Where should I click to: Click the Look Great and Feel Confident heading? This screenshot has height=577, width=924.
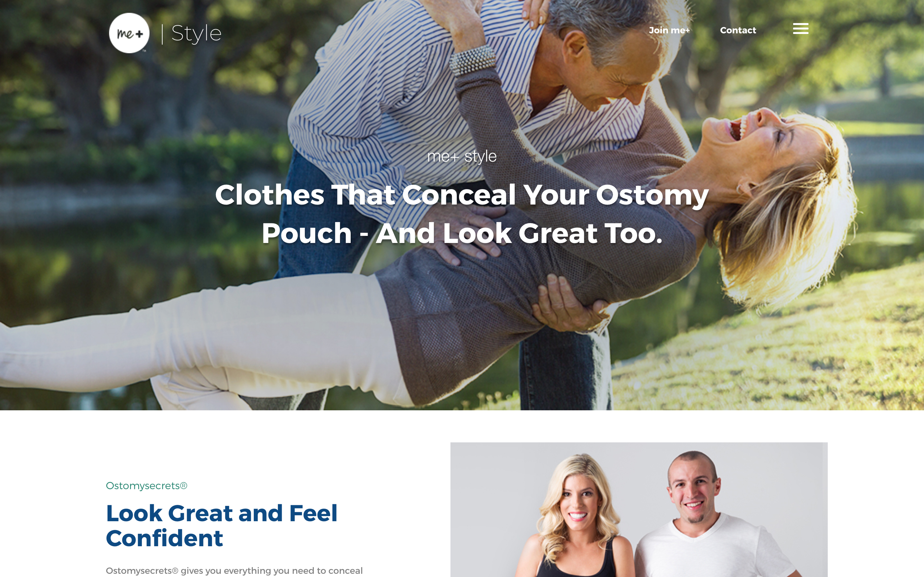(221, 525)
